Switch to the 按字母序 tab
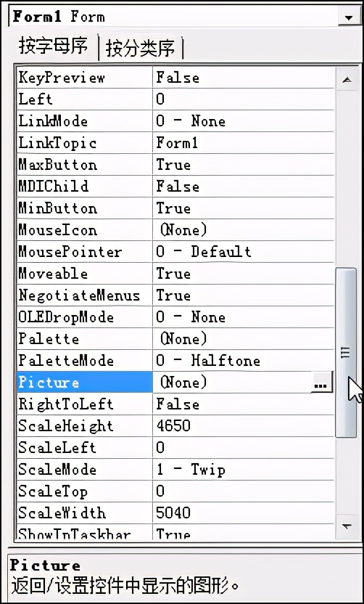The height and width of the screenshot is (604, 364). (x=53, y=47)
